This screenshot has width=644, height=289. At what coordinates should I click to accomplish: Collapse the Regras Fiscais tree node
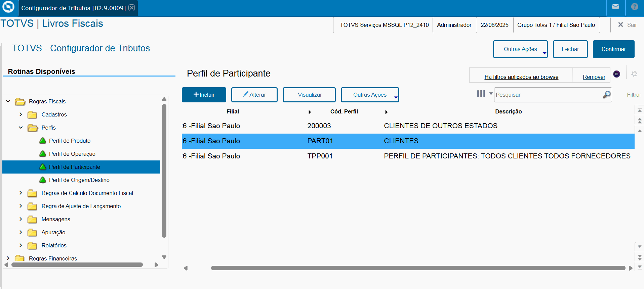coord(8,101)
